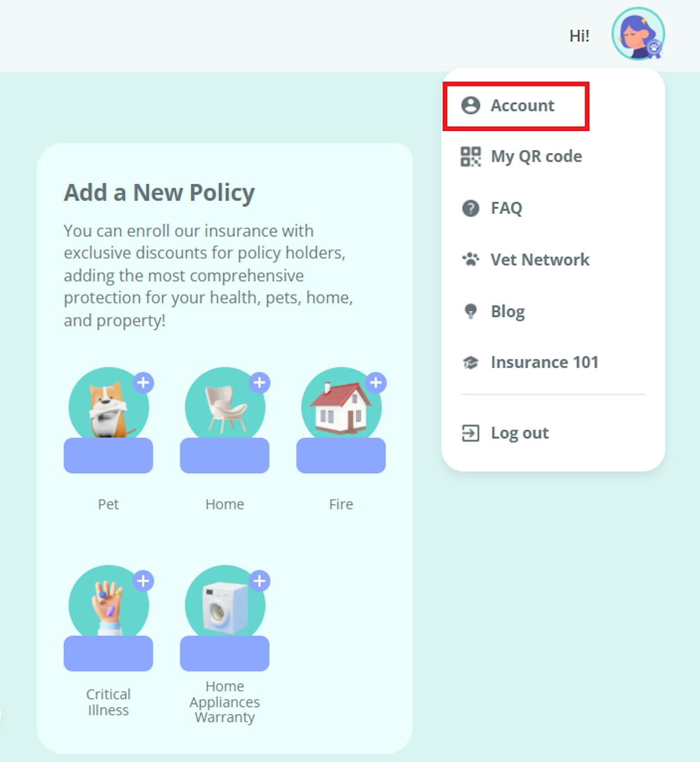This screenshot has width=700, height=762.
Task: Click the plus badge on Critical Illness
Action: [143, 581]
